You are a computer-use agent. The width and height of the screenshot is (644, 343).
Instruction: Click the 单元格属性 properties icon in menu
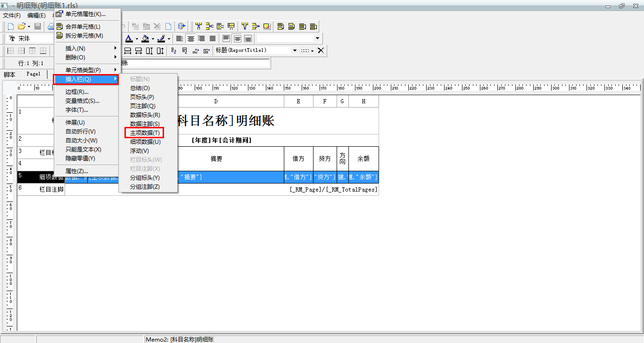tap(59, 14)
